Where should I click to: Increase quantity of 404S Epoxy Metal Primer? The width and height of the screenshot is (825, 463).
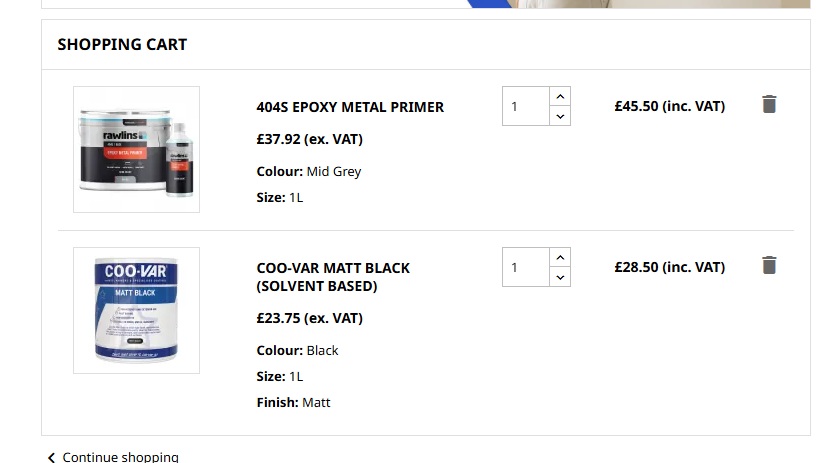[x=560, y=96]
